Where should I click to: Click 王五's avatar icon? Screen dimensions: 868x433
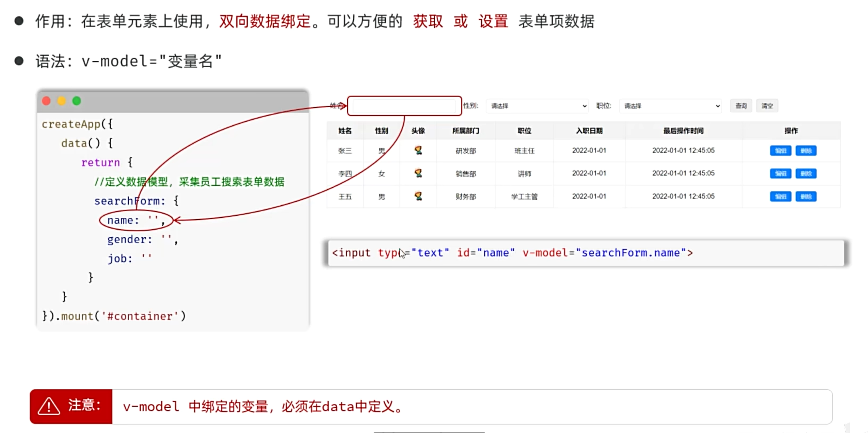click(x=418, y=196)
